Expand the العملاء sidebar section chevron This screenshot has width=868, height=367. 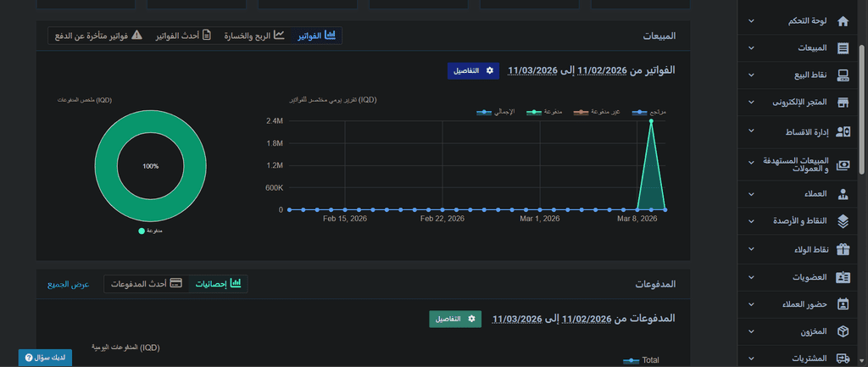click(751, 194)
